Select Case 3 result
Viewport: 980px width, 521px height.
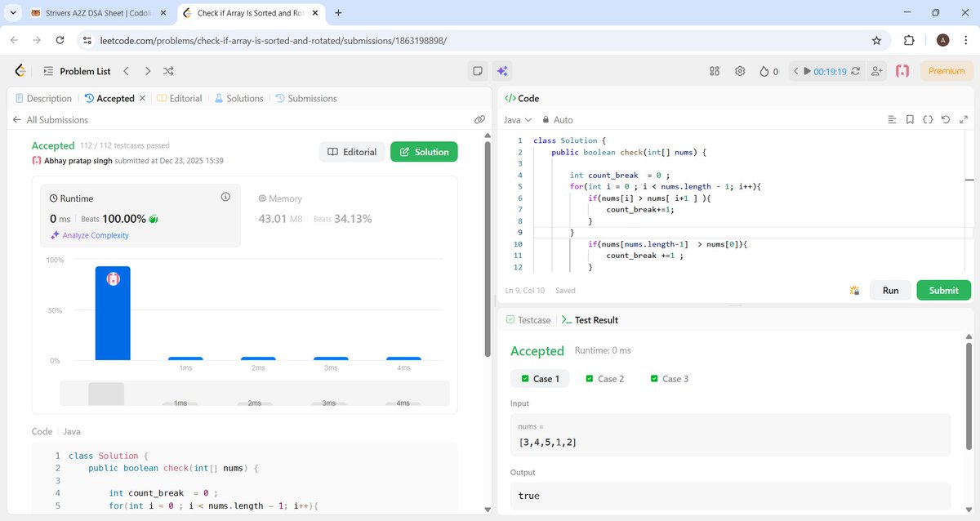(x=670, y=379)
